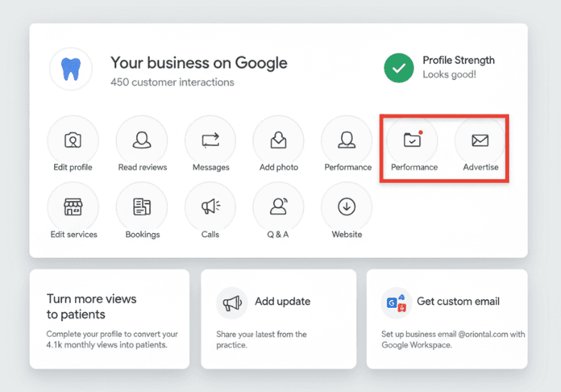Click 'Set up business email' description text
Image resolution: width=561 pixels, height=392 pixels.
(453, 340)
